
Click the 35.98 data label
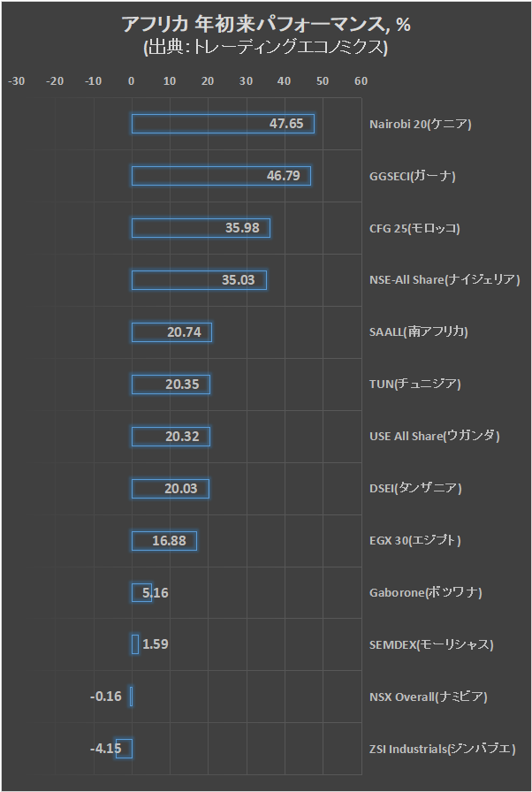242,228
